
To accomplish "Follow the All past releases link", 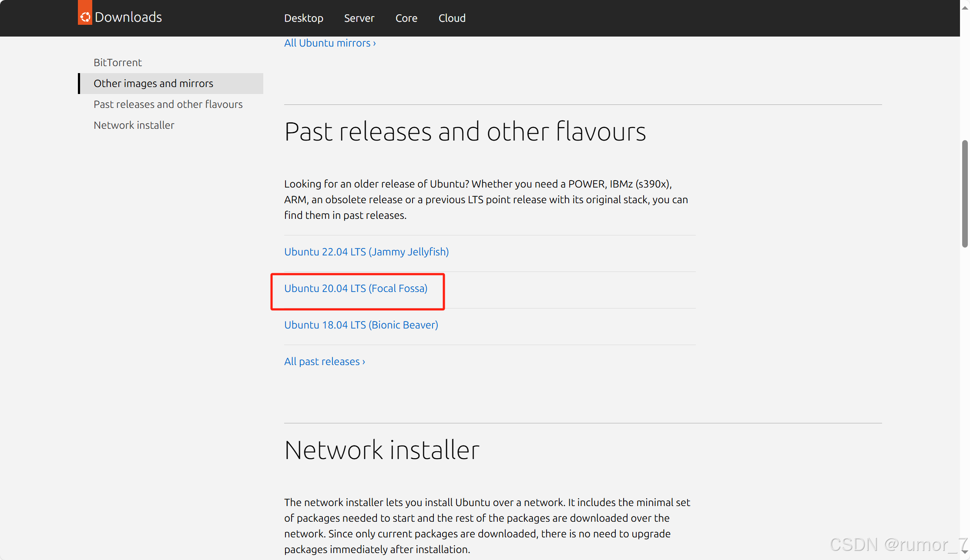I will point(324,362).
